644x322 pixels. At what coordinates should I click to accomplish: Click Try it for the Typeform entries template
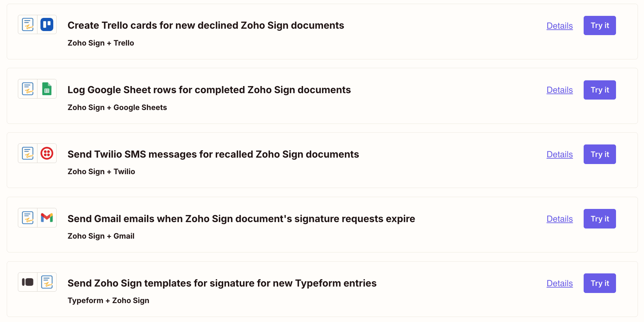coord(599,283)
